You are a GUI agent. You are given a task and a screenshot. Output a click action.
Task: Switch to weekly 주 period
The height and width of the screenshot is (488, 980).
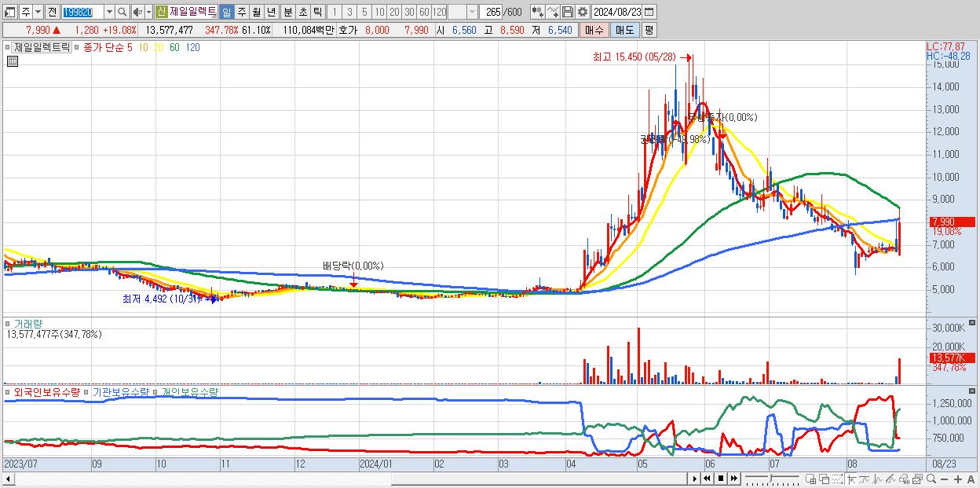(x=241, y=12)
